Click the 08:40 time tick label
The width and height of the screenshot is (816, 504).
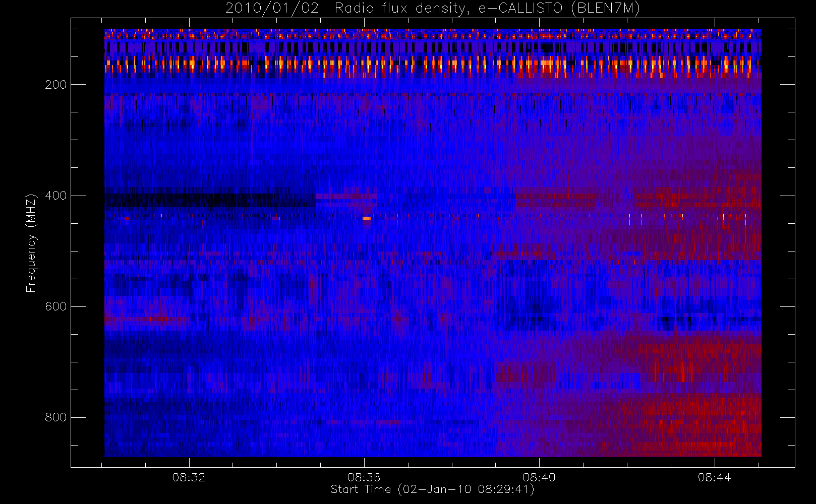point(539,477)
